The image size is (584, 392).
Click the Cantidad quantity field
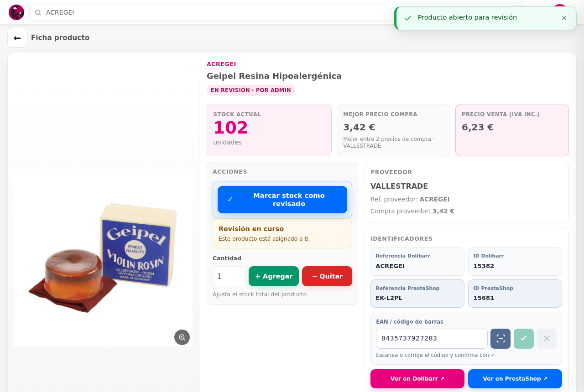click(x=229, y=276)
